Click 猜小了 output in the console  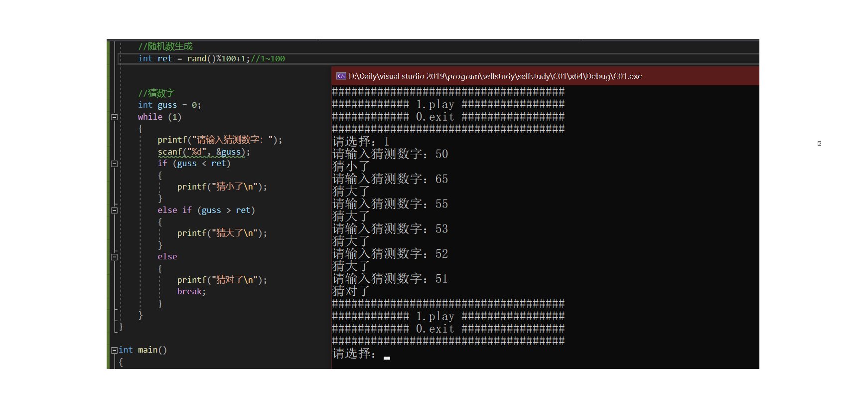pos(351,167)
